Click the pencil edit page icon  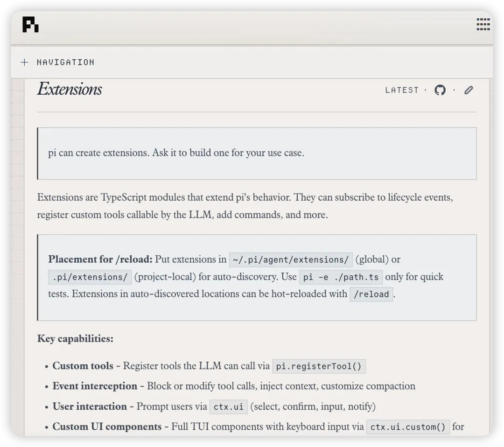point(469,90)
